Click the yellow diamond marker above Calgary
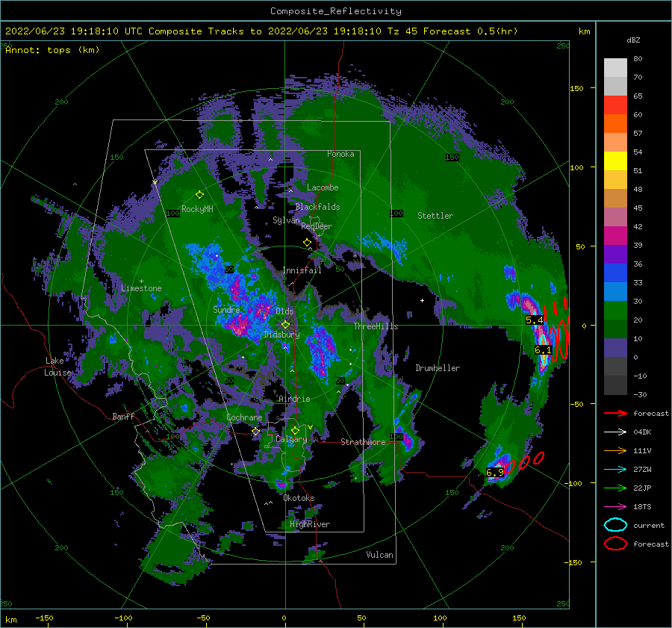The image size is (672, 628). point(295,430)
